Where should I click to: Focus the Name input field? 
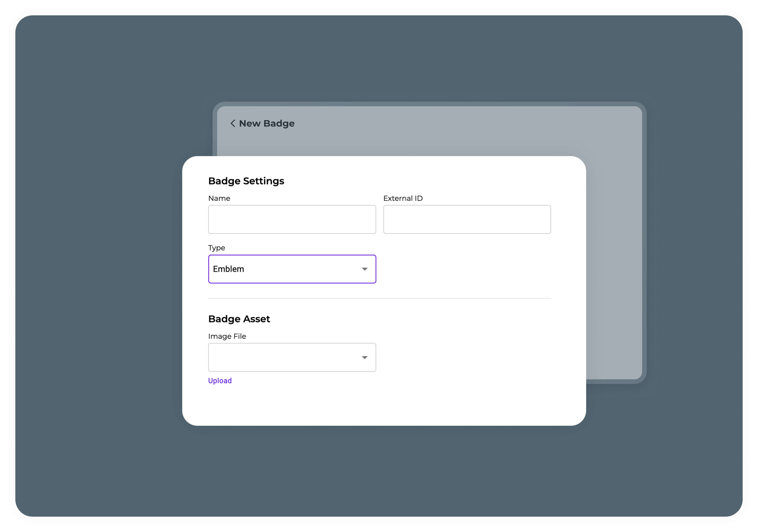pyautogui.click(x=292, y=219)
